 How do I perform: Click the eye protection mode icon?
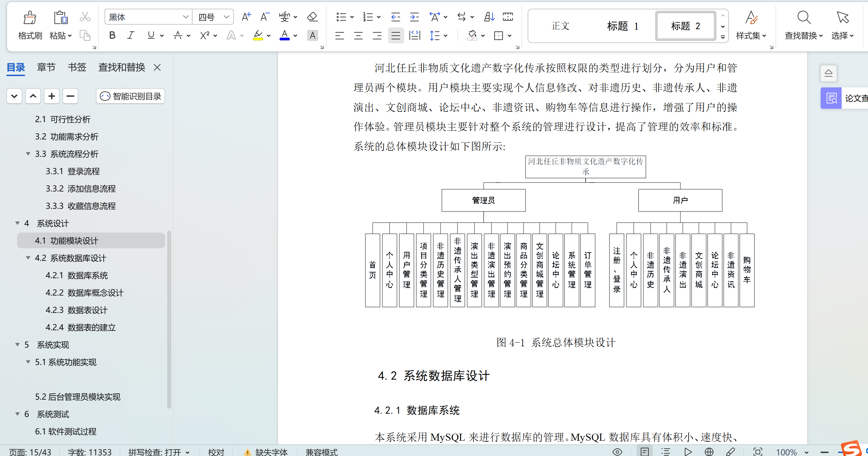pos(617,452)
